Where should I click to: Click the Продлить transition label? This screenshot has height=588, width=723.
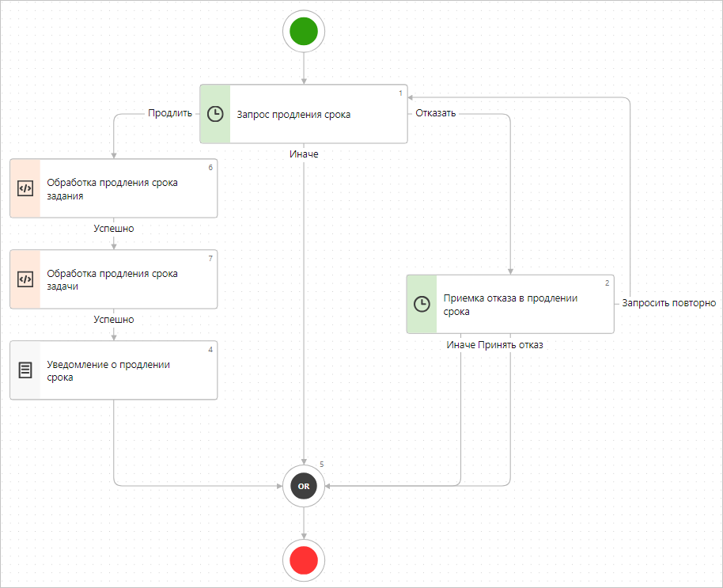pyautogui.click(x=170, y=113)
